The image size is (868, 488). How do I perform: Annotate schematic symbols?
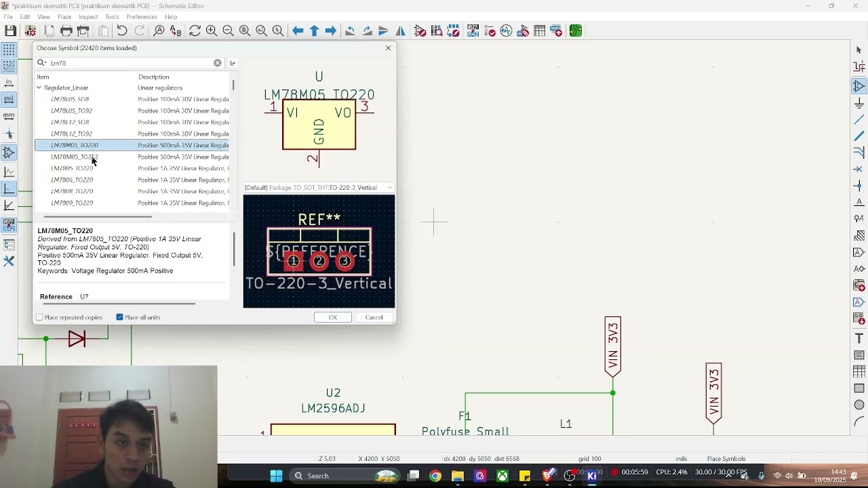473,31
